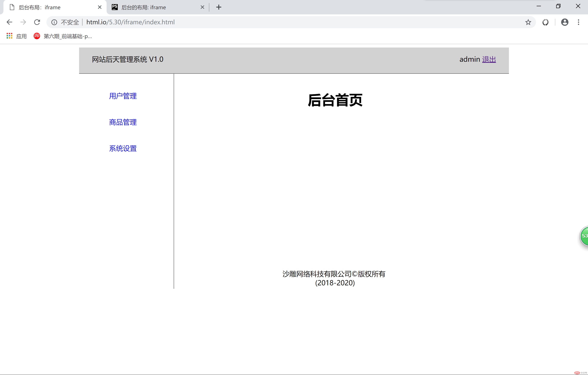Viewport: 588px width, 375px height.
Task: Click the back navigation arrow
Action: click(9, 22)
